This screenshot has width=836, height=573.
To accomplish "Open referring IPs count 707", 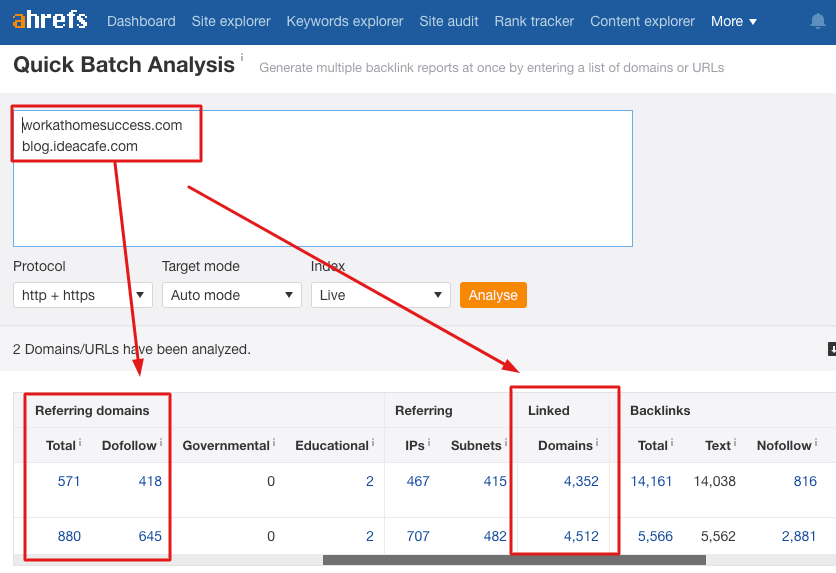I will tap(418, 536).
